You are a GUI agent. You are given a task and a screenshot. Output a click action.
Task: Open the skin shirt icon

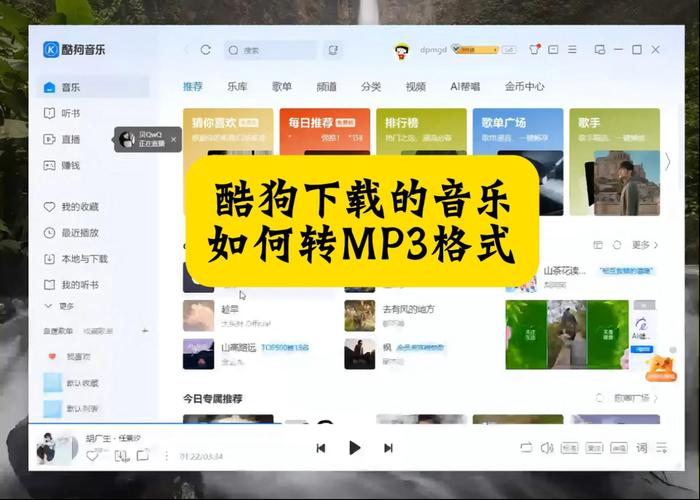534,50
